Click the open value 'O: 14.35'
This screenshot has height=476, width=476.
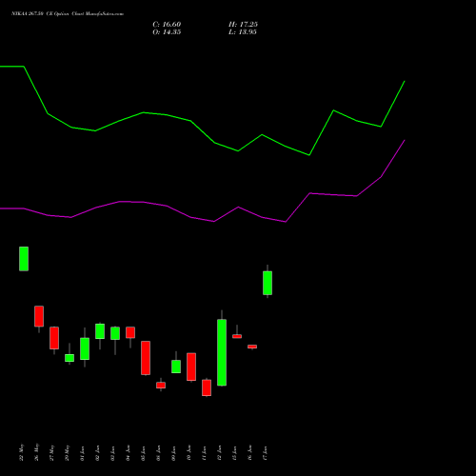(x=167, y=31)
